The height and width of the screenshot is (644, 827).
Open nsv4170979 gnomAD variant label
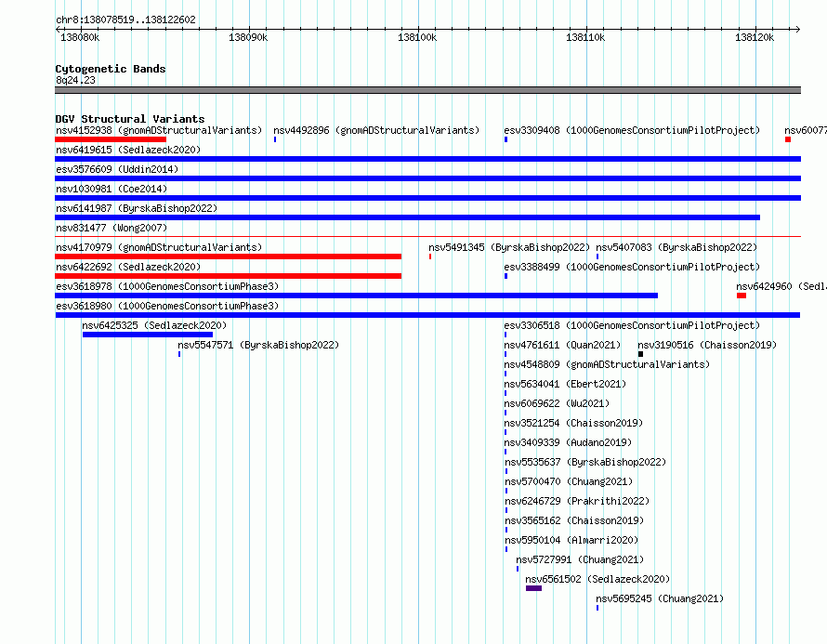coord(159,247)
